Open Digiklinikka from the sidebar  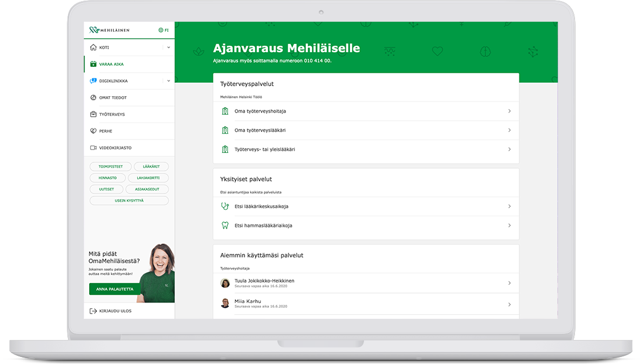[x=129, y=81]
